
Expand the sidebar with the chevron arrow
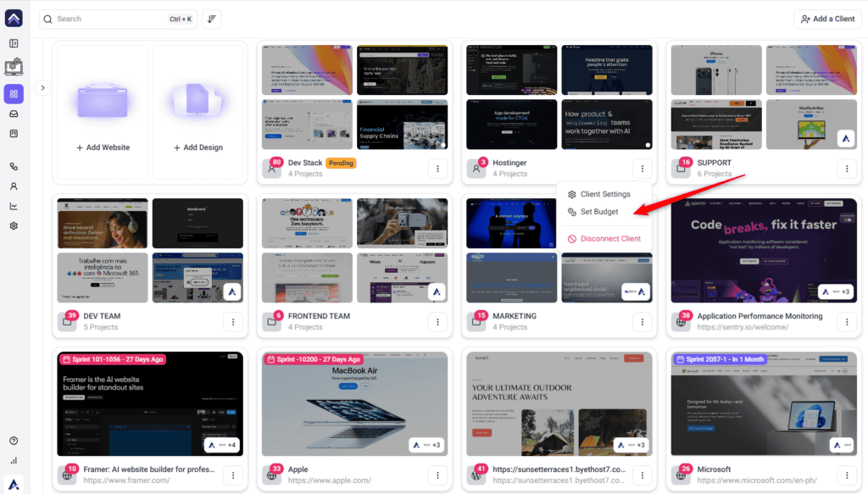click(42, 88)
